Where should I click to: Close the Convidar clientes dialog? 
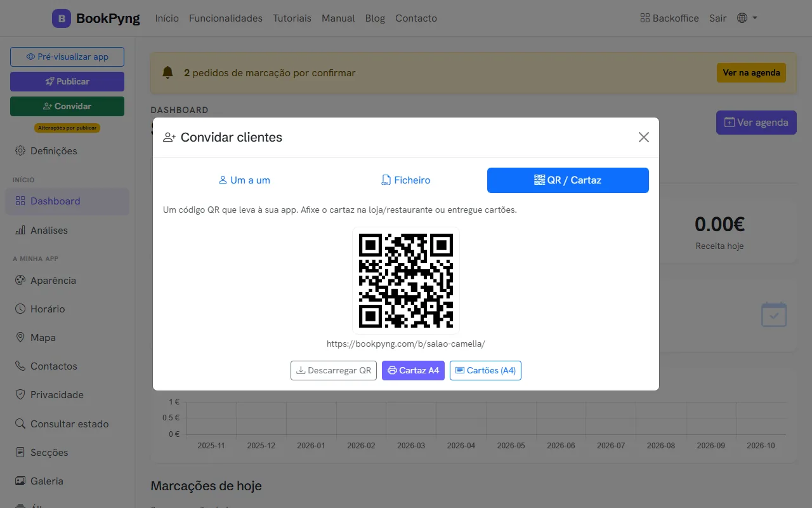point(644,137)
